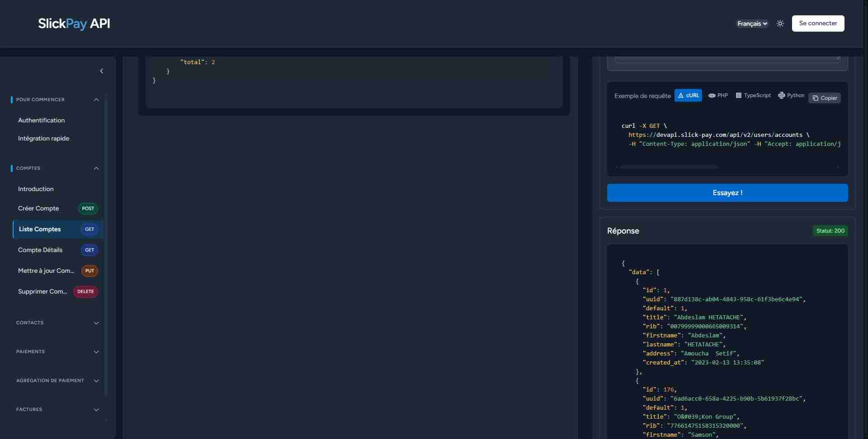Switch to the TypeScript example tab

(x=753, y=95)
